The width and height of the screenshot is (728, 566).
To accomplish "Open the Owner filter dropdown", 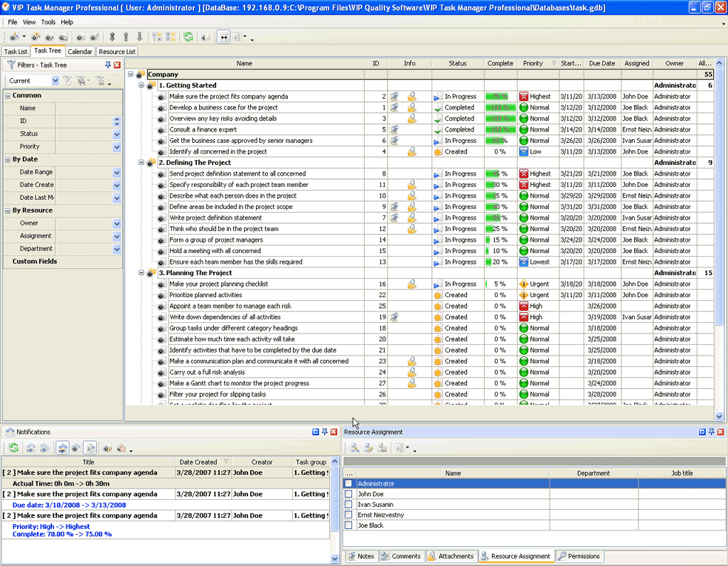I will [x=117, y=224].
